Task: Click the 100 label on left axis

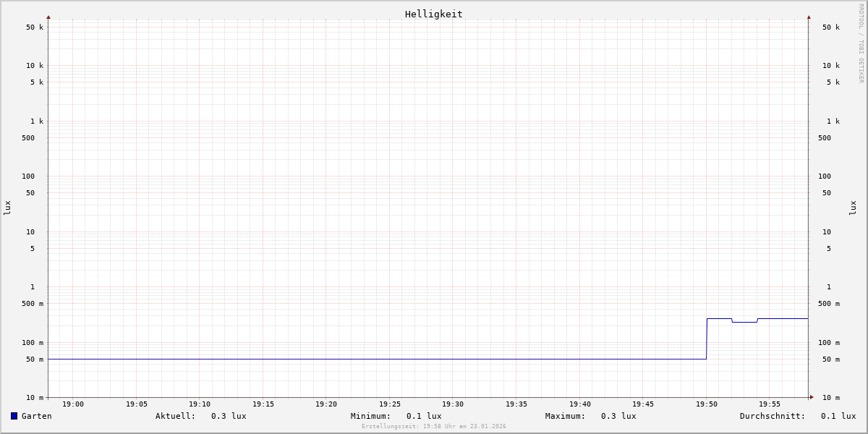Action: (x=28, y=176)
